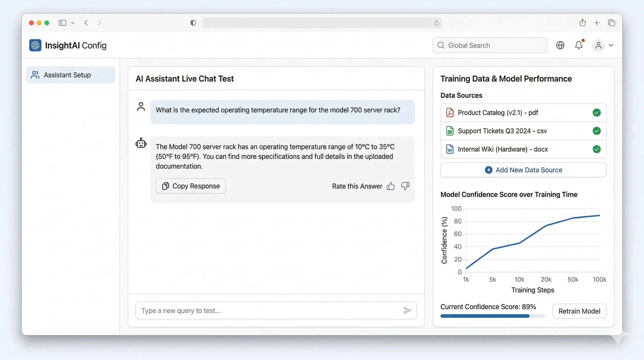Select the globe language icon

(560, 45)
